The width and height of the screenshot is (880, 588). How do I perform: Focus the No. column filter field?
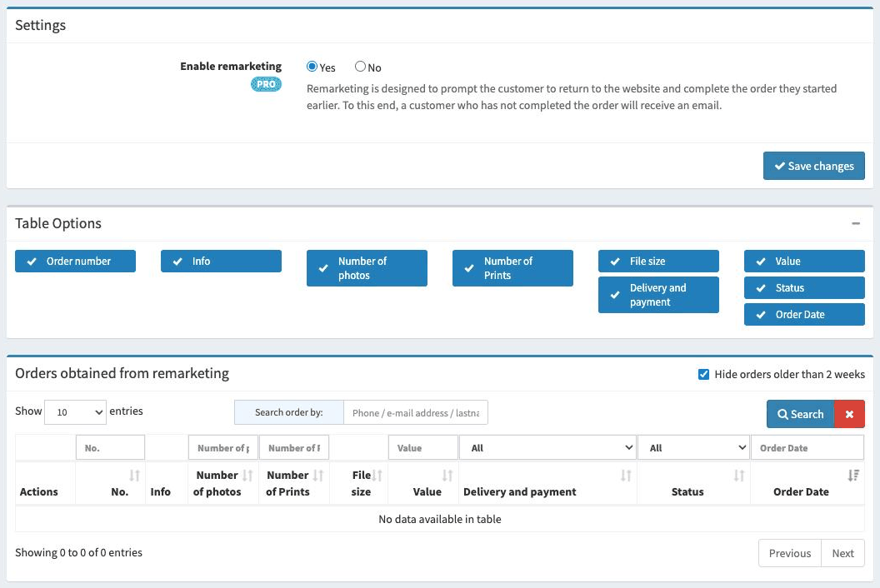111,448
